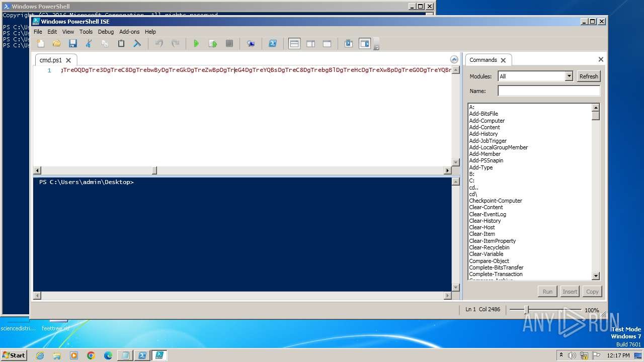Image resolution: width=644 pixels, height=362 pixels.
Task: Close the Commands tab
Action: [x=503, y=60]
